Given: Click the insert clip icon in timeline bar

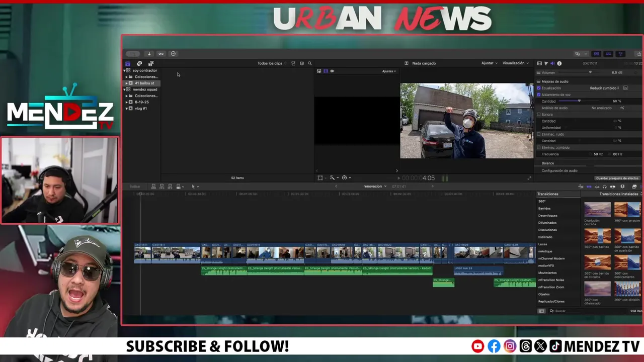Looking at the screenshot, I should (162, 187).
